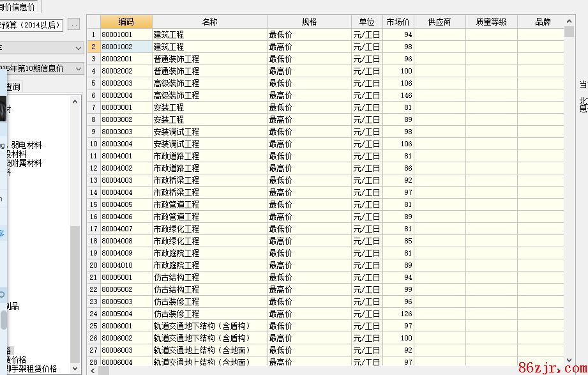Expand the dropdown above the period selector
Viewport: 588px width, 375px height.
pos(78,48)
